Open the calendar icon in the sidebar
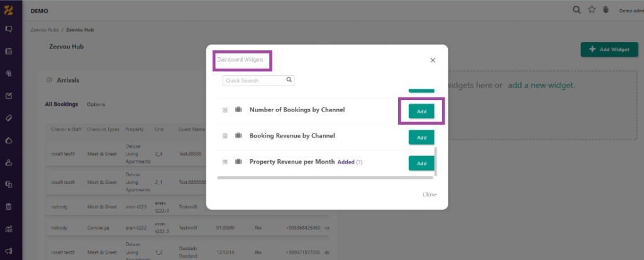The height and width of the screenshot is (260, 644). click(9, 52)
